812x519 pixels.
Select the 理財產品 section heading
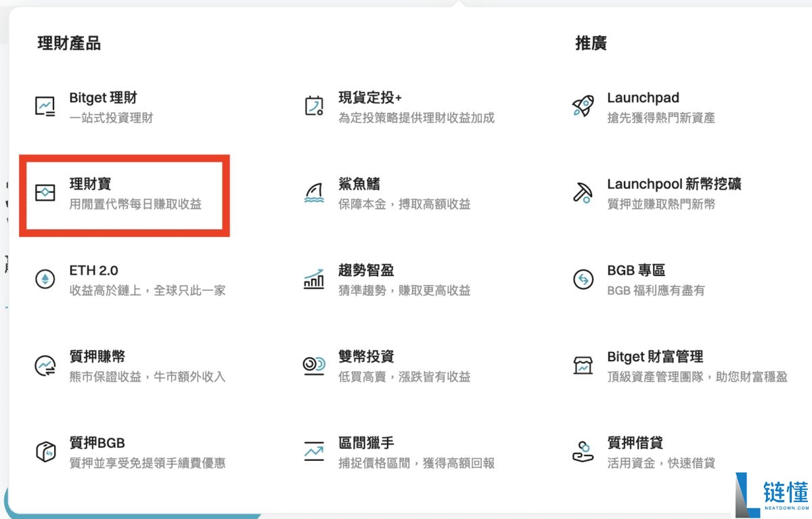68,43
